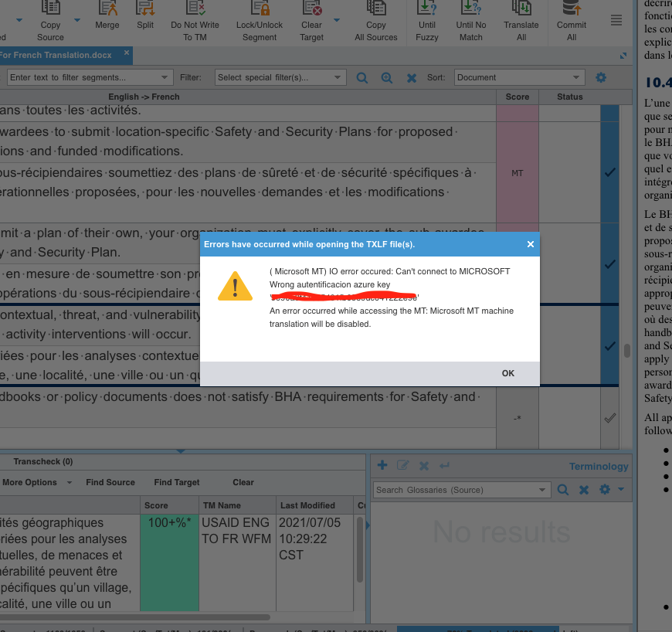
Task: Click the editor vertical scrollbar thumb
Action: (627, 351)
